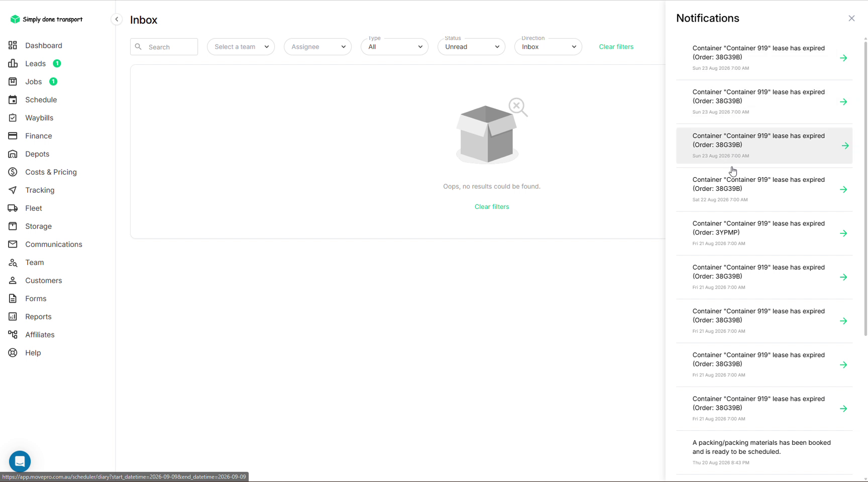Go to Communications in sidebar
This screenshot has width=868, height=482.
tap(54, 244)
